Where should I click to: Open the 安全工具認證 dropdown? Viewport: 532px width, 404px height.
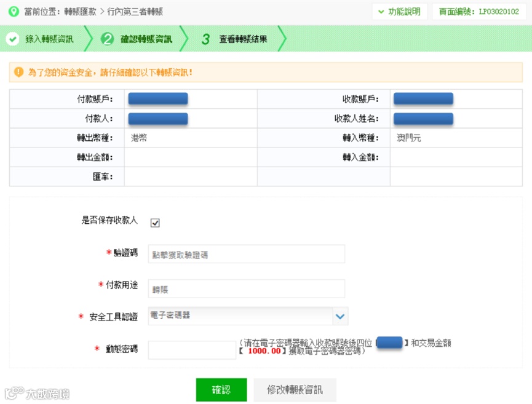coord(248,316)
